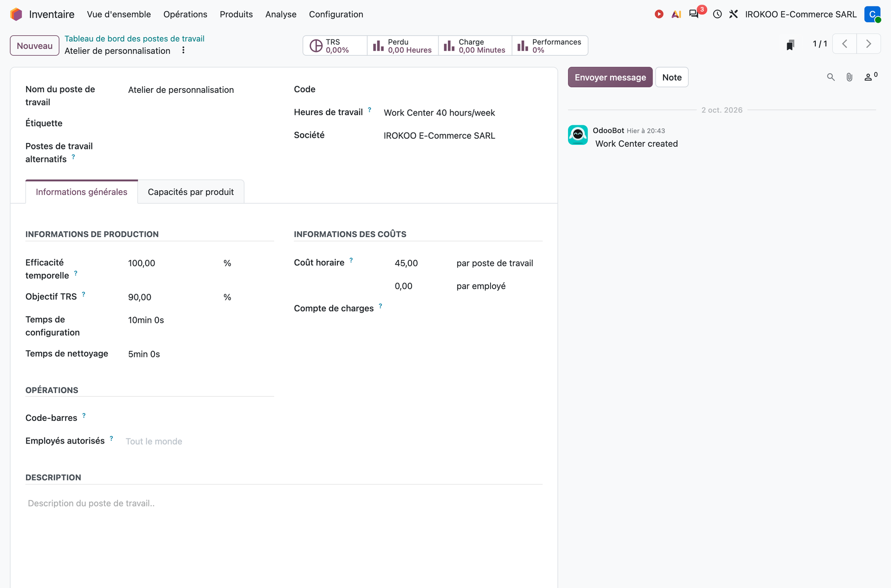Open the actions menu beside the record name
This screenshot has width=891, height=588.
(x=183, y=50)
